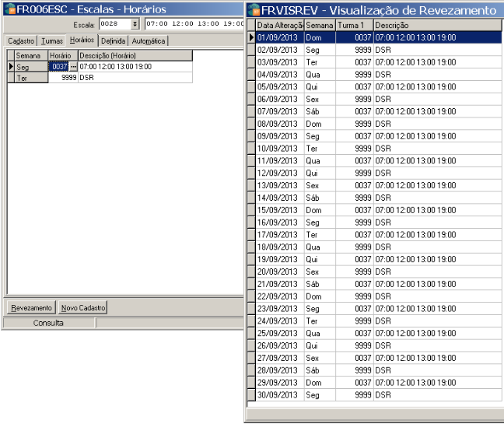This screenshot has width=504, height=424.
Task: Click the row indicator arrow for Seg
Action: click(x=11, y=67)
